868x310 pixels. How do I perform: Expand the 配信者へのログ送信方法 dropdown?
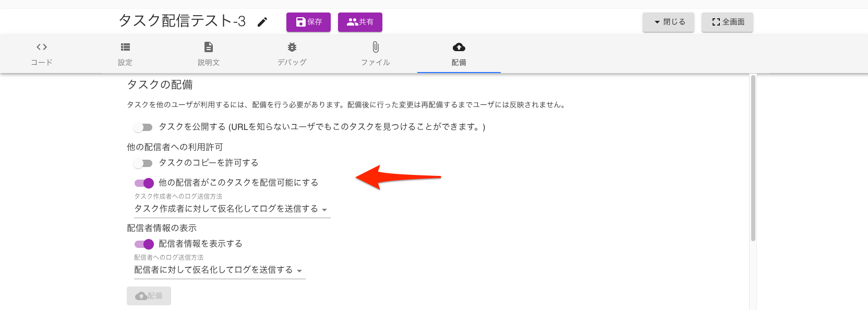[x=219, y=270]
